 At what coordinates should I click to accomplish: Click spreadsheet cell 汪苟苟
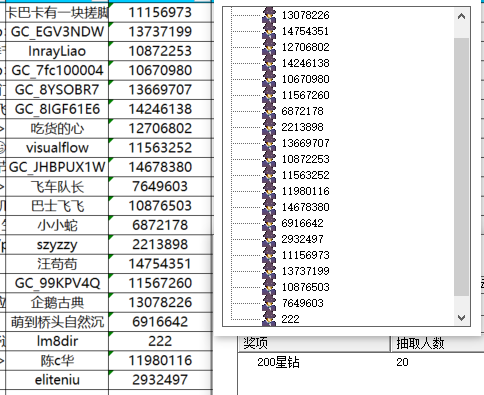57,264
